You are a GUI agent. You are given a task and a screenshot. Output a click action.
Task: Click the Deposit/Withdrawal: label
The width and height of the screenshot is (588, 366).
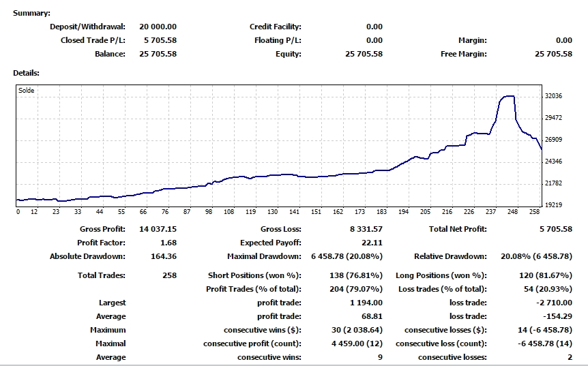88,27
